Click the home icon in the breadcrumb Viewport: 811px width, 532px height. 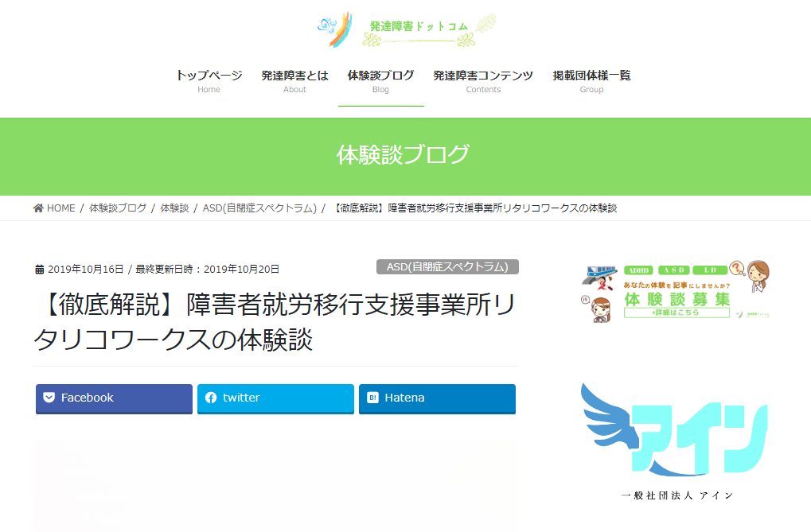[x=38, y=208]
